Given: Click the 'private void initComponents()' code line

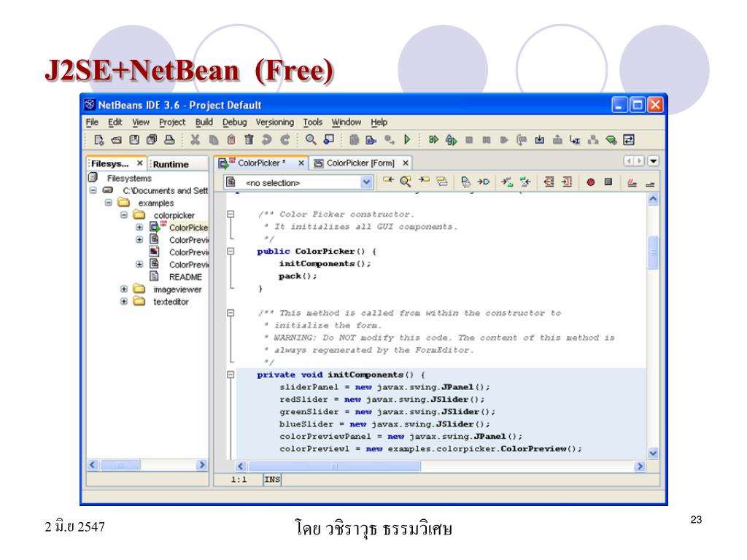Looking at the screenshot, I should click(341, 375).
